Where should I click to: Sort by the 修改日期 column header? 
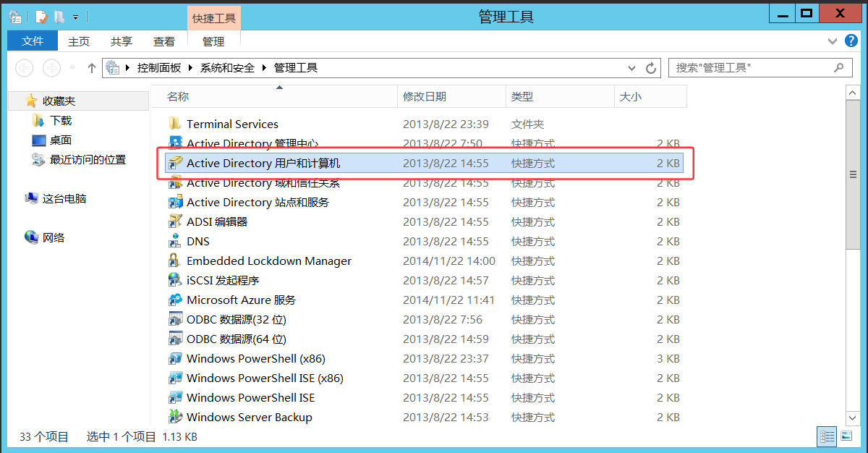pos(452,96)
